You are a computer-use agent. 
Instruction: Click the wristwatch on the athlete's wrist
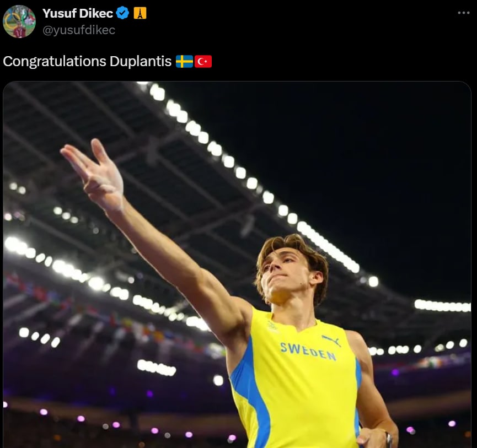pos(388,439)
